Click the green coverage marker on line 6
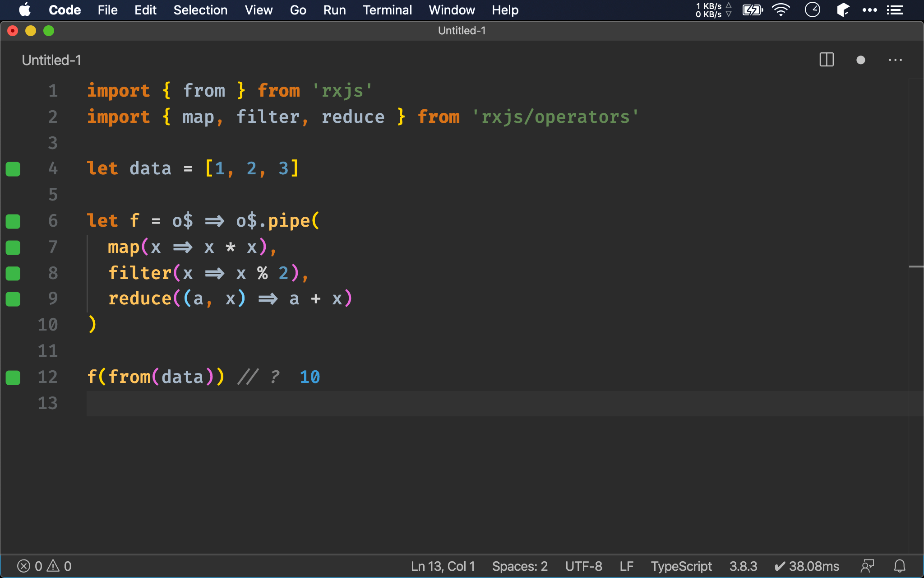This screenshot has height=578, width=924. [x=13, y=221]
